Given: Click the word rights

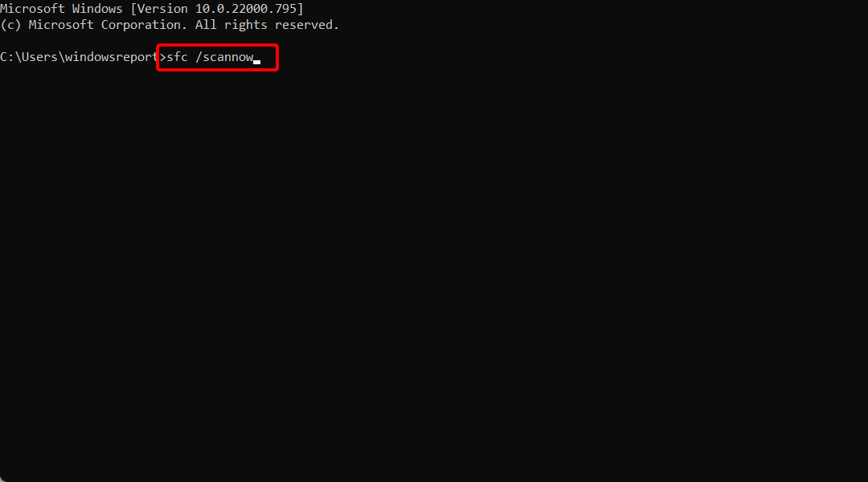Looking at the screenshot, I should click(x=246, y=25).
